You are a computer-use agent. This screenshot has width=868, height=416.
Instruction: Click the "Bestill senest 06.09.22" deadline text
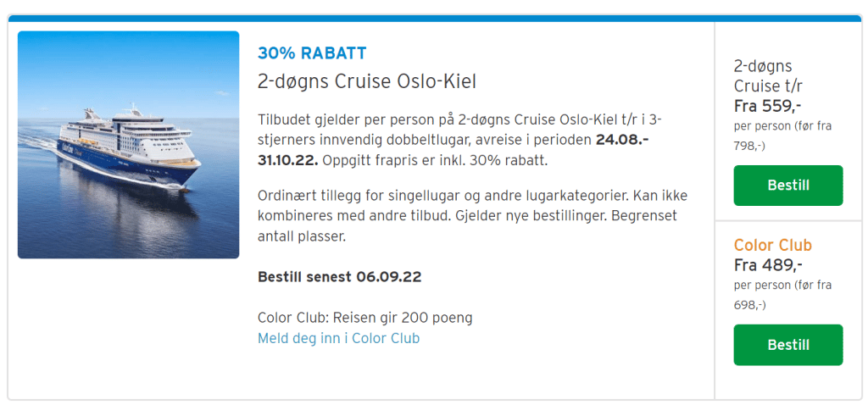pos(339,277)
